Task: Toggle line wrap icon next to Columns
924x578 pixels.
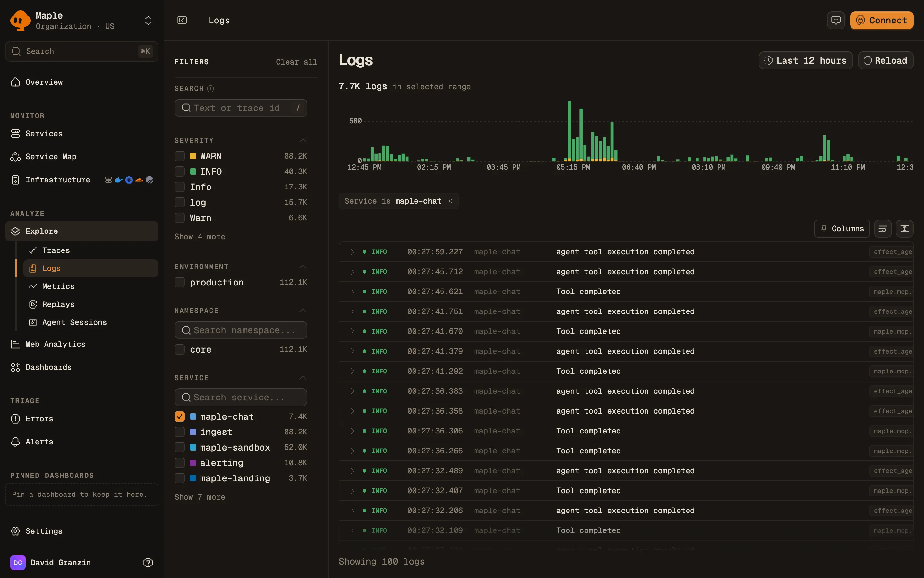Action: point(882,229)
